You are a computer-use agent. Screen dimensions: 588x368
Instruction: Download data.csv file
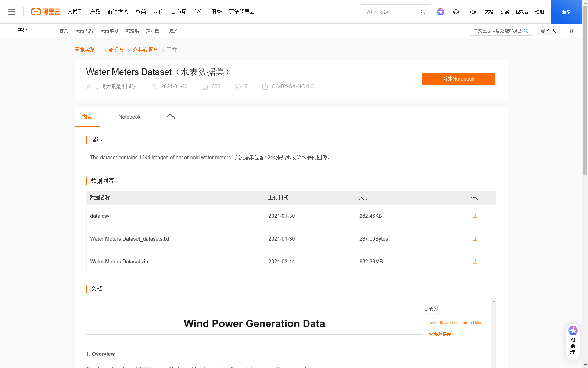475,216
